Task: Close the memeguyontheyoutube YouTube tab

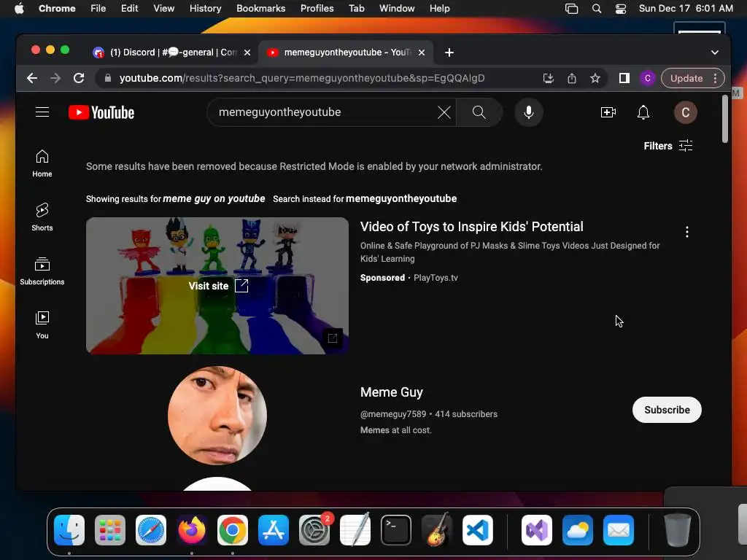Action: click(422, 52)
